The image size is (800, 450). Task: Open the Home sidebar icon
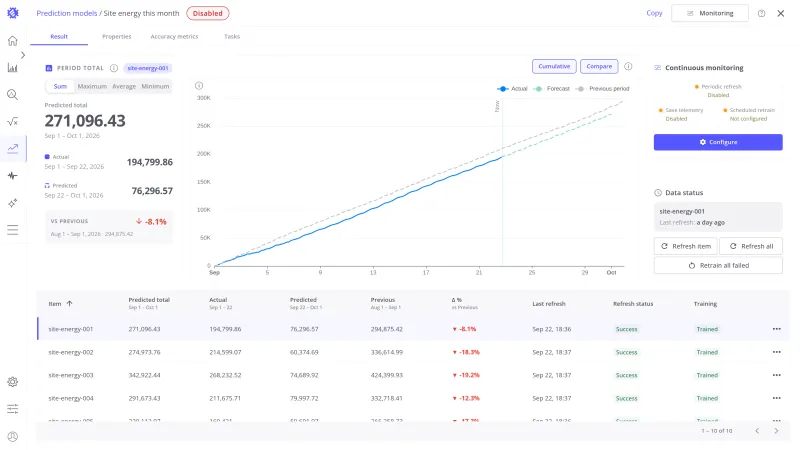coord(13,41)
